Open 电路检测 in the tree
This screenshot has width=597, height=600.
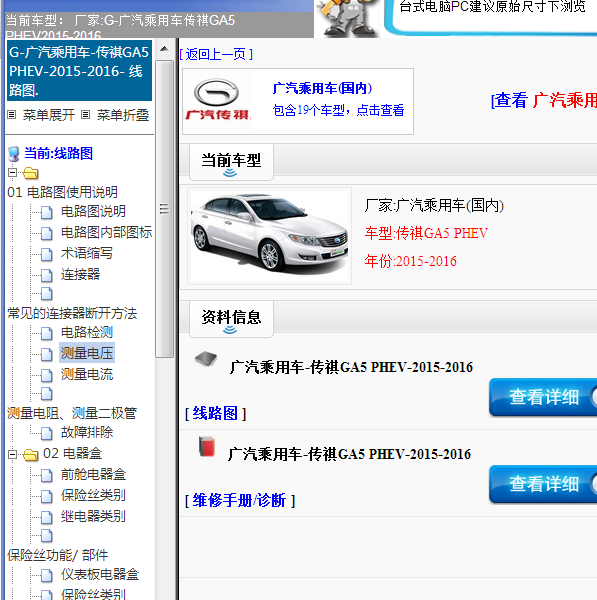(x=87, y=332)
